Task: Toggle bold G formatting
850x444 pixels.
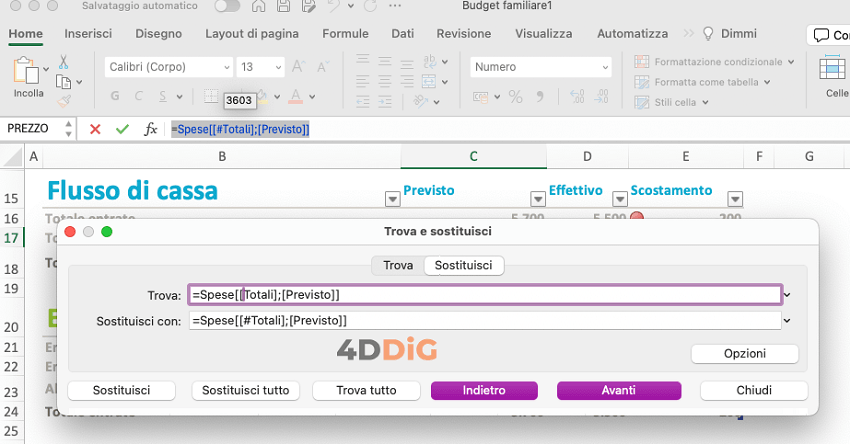Action: (115, 96)
